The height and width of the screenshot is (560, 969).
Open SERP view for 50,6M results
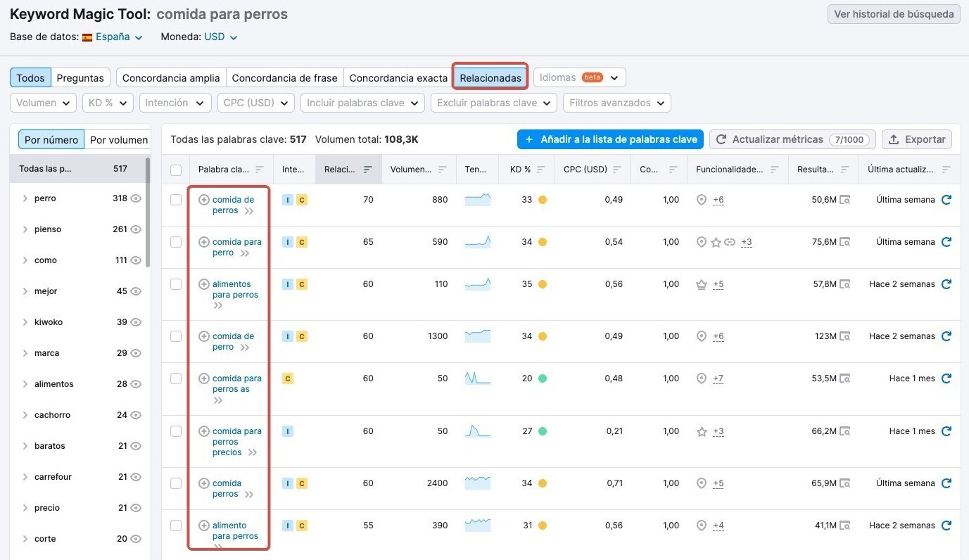pyautogui.click(x=844, y=200)
